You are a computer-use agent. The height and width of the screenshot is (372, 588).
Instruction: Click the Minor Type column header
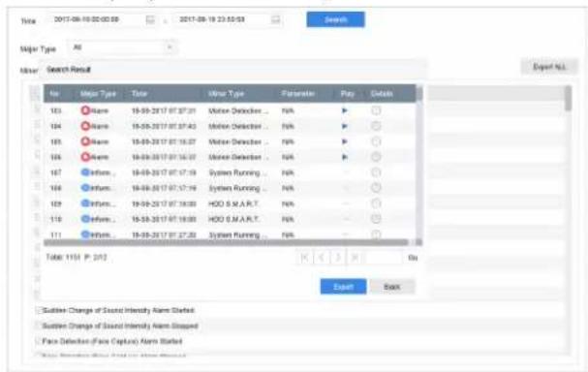coord(226,94)
